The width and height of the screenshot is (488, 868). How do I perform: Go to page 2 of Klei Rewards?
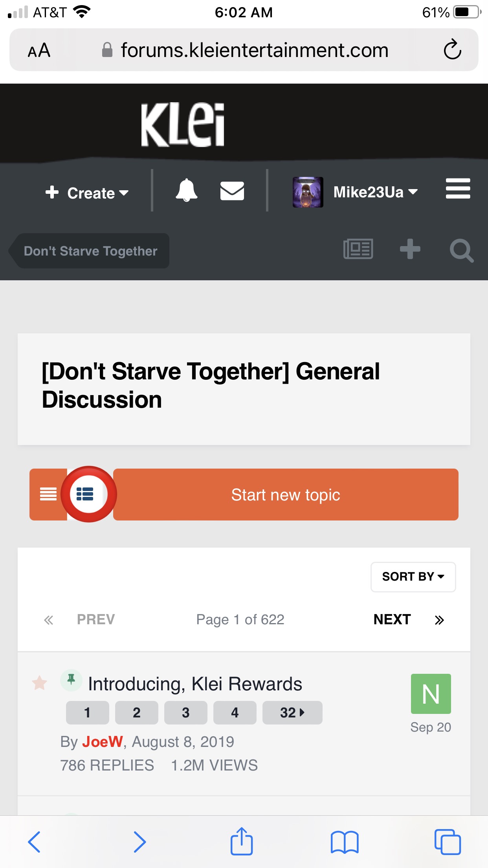coord(136,712)
